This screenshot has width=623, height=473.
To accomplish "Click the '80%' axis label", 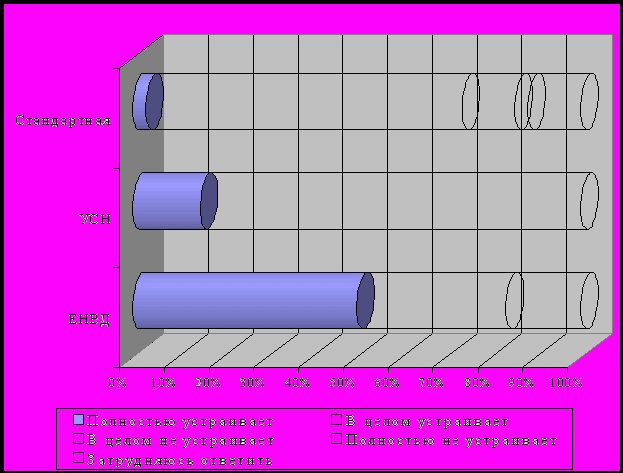I will [477, 382].
